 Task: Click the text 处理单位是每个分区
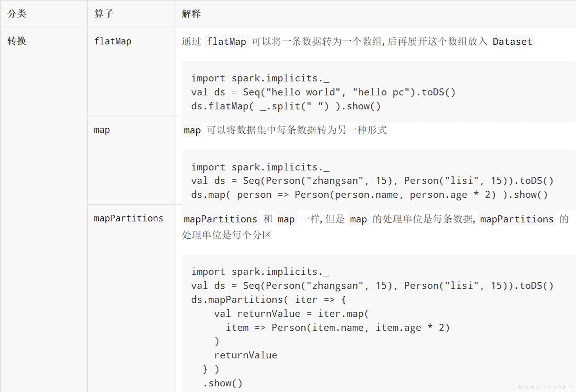(227, 235)
